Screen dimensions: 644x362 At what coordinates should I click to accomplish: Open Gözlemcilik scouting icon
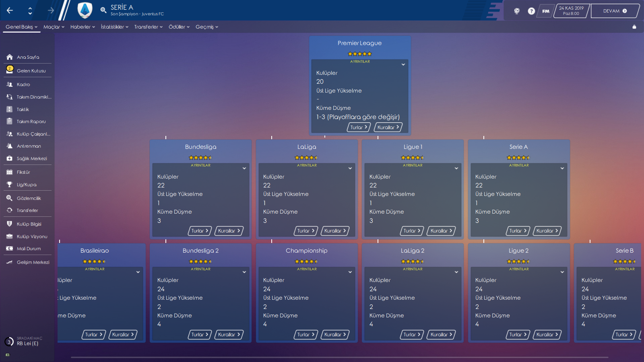point(10,198)
